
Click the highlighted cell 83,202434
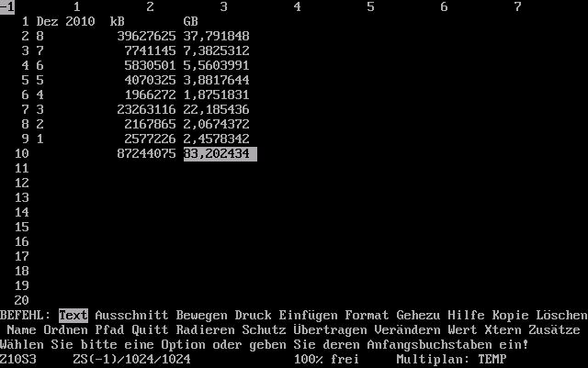click(x=220, y=153)
